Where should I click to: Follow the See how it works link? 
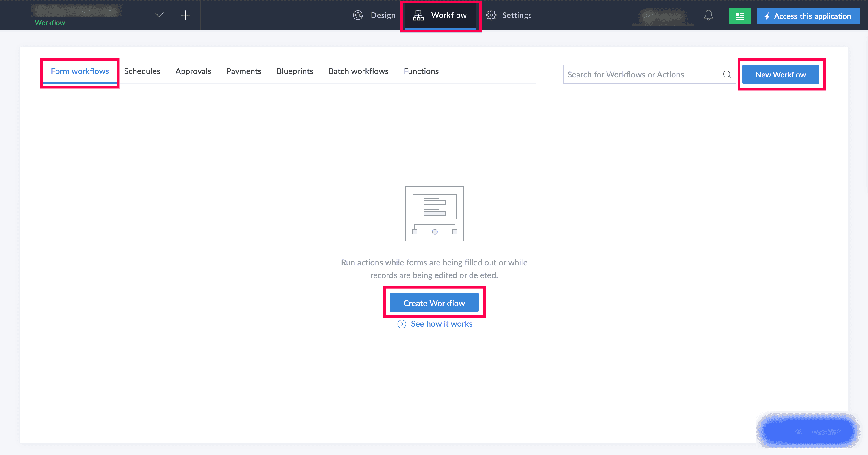point(442,324)
